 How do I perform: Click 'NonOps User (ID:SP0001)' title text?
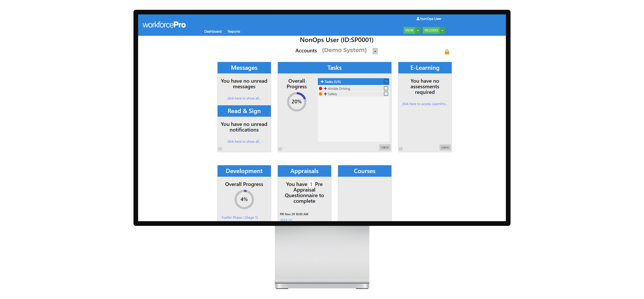[336, 40]
